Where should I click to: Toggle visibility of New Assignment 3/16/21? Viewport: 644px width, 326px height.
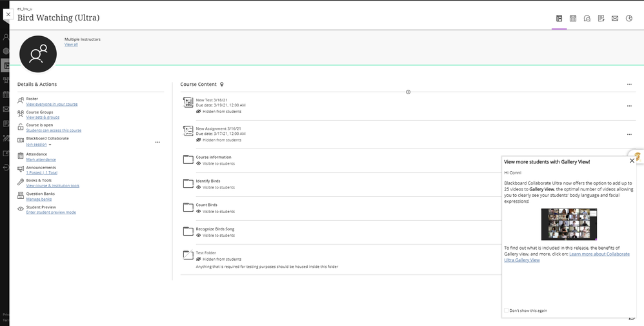(219, 140)
